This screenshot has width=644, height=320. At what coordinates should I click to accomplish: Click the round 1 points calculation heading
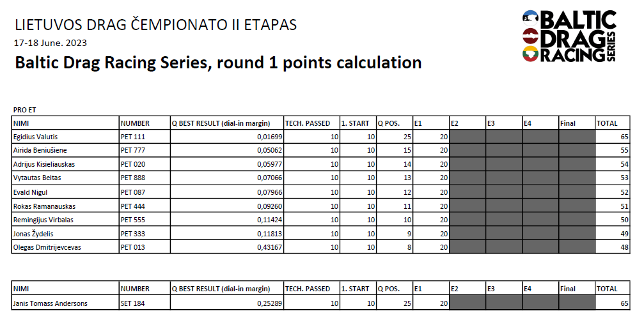(x=217, y=63)
